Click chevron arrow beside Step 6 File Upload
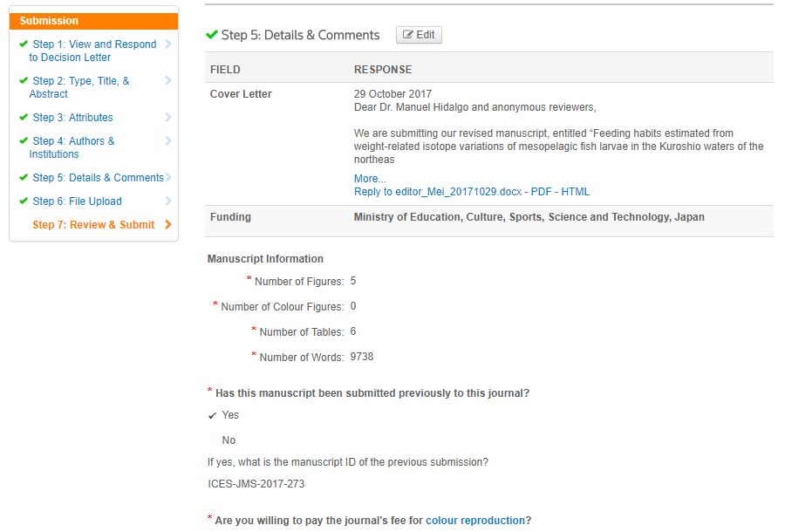 168,201
